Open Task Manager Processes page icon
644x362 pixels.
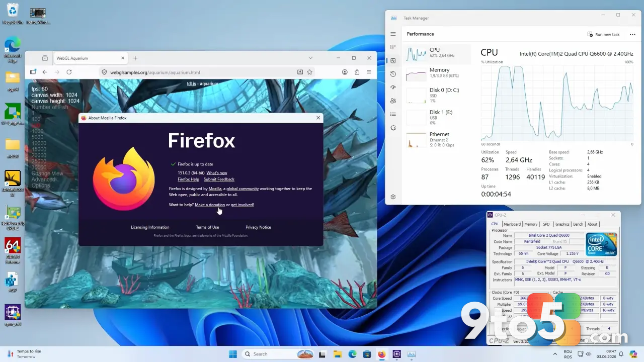[x=393, y=47]
